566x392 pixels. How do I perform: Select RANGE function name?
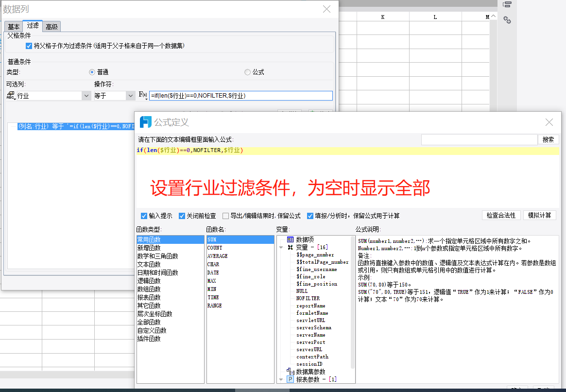pos(240,306)
